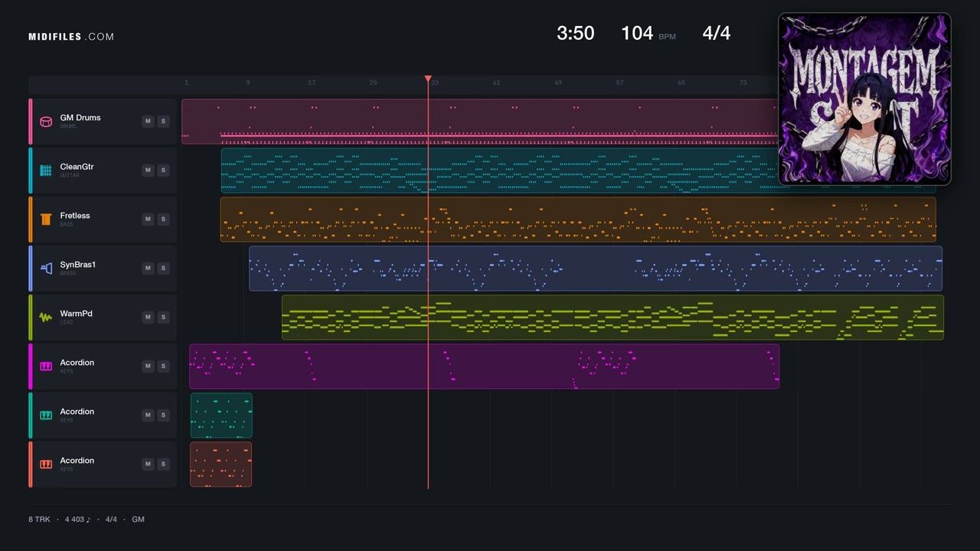Click the magenta Acordion keyboard icon
Viewport: 980px width, 551px height.
(x=46, y=366)
